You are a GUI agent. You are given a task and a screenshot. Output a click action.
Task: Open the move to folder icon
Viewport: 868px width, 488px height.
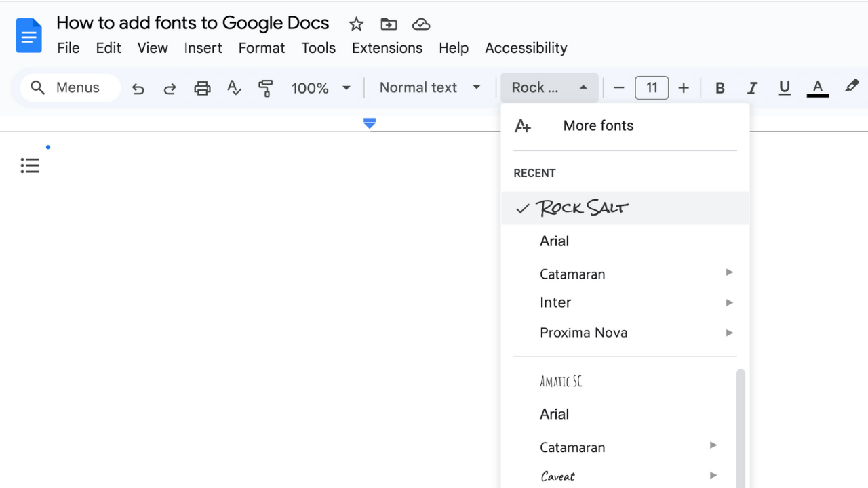pyautogui.click(x=389, y=24)
